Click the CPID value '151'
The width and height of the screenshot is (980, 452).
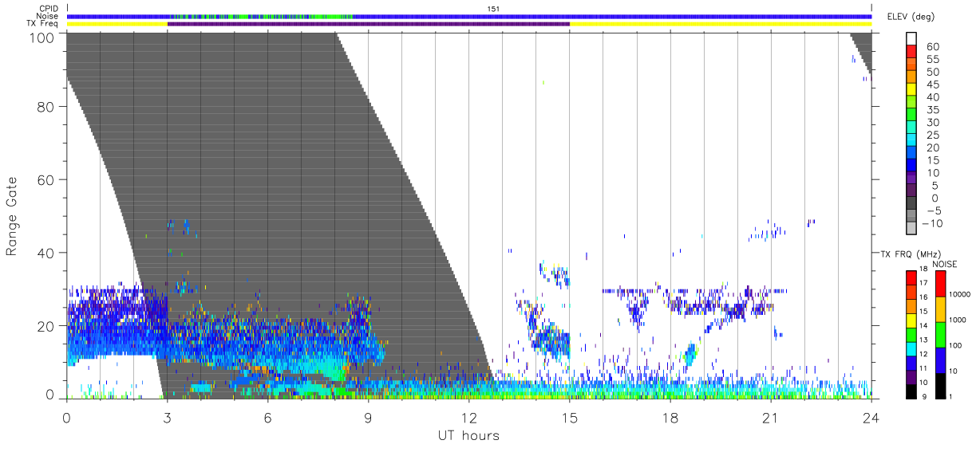point(494,9)
